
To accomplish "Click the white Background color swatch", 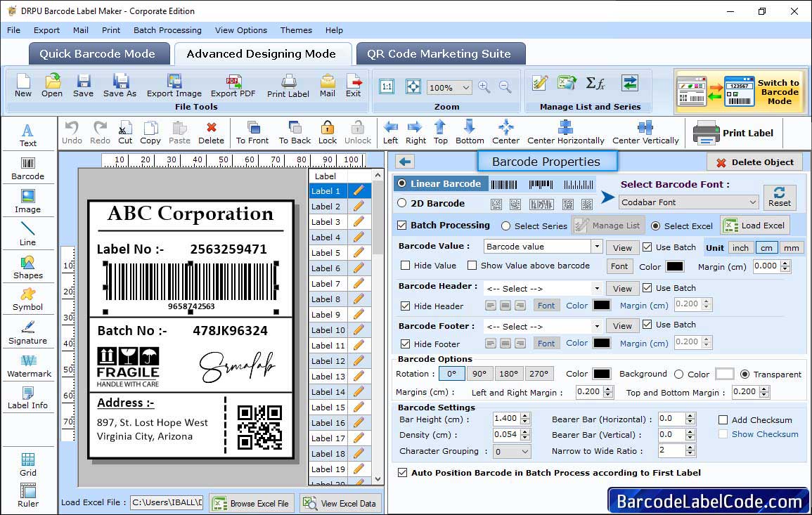I will 725,374.
